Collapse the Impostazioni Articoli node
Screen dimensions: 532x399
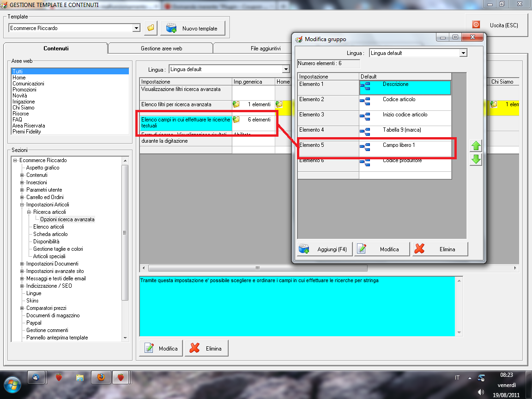tap(22, 205)
